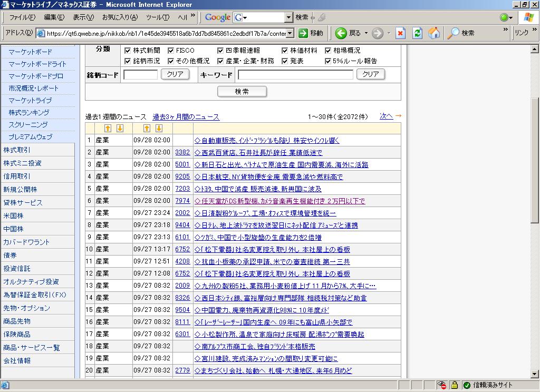
Task: Click the second down-arrow sort icon for date
Action: (159, 129)
